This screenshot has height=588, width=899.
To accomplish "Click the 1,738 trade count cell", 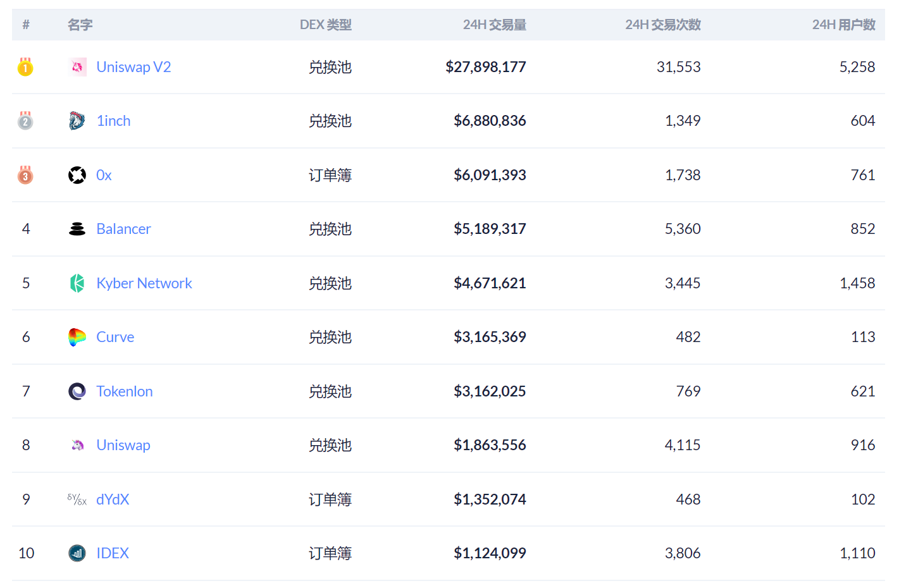I will coord(683,175).
